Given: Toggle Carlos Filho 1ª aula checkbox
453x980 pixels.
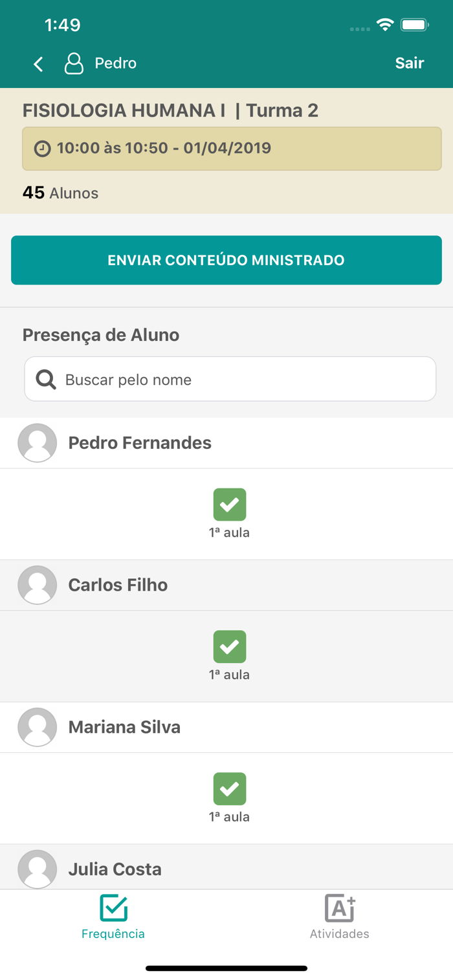Looking at the screenshot, I should point(230,647).
